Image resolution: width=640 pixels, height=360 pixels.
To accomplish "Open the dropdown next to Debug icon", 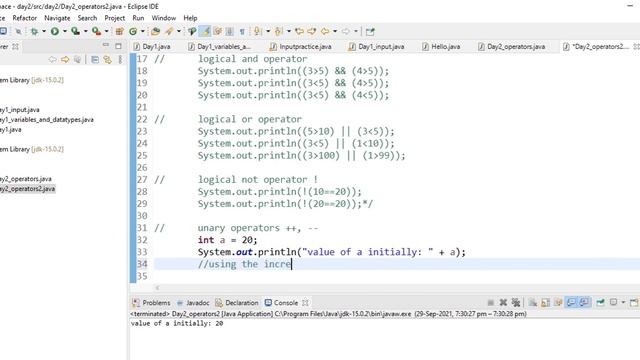I will pyautogui.click(x=44, y=31).
